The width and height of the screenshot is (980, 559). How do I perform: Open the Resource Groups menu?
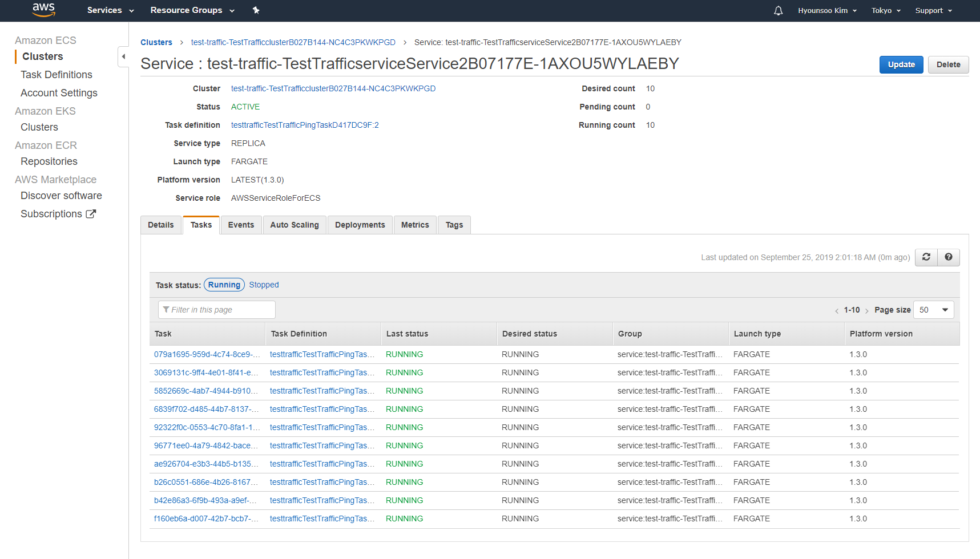click(192, 10)
